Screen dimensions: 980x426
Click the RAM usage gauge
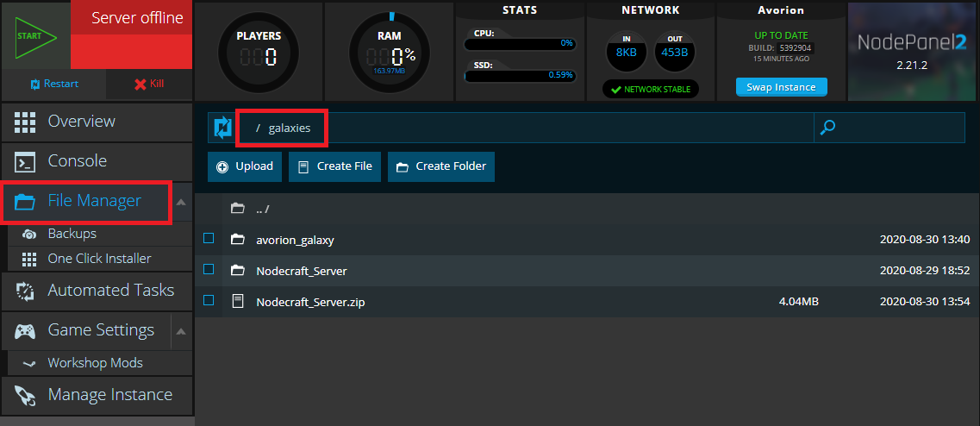point(390,52)
